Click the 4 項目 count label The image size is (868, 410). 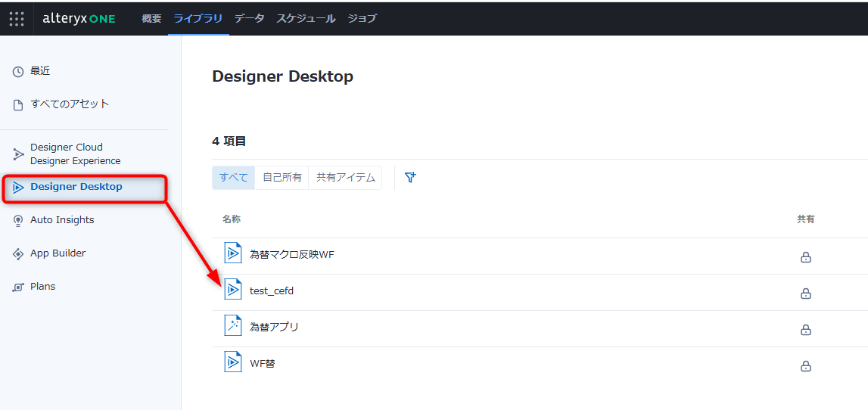(229, 141)
